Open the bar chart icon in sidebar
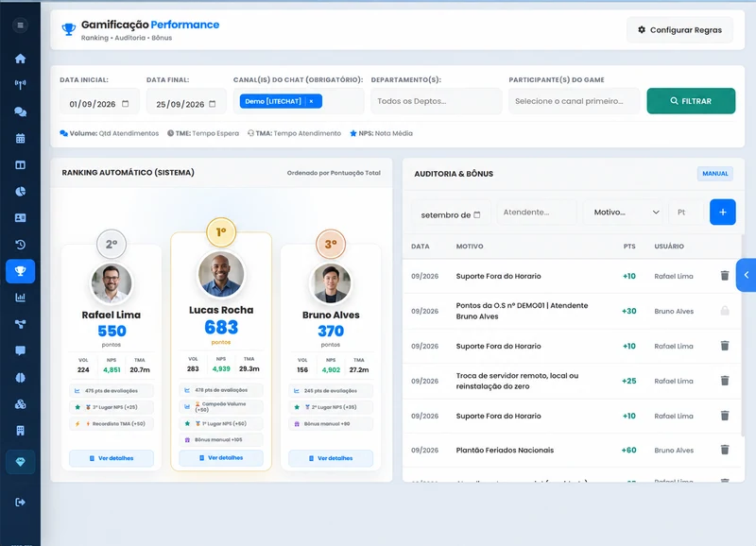756x546 pixels. pos(20,298)
